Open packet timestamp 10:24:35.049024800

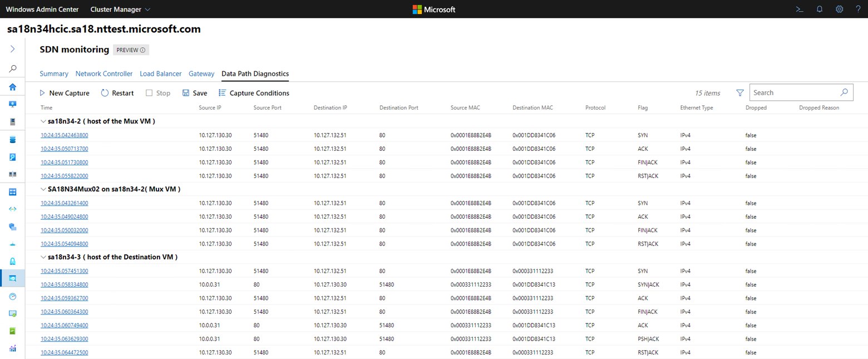pyautogui.click(x=65, y=217)
